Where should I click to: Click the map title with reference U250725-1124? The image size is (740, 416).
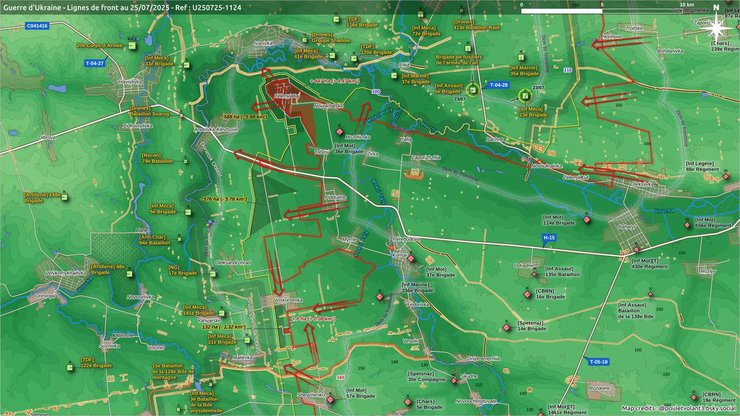122,7
